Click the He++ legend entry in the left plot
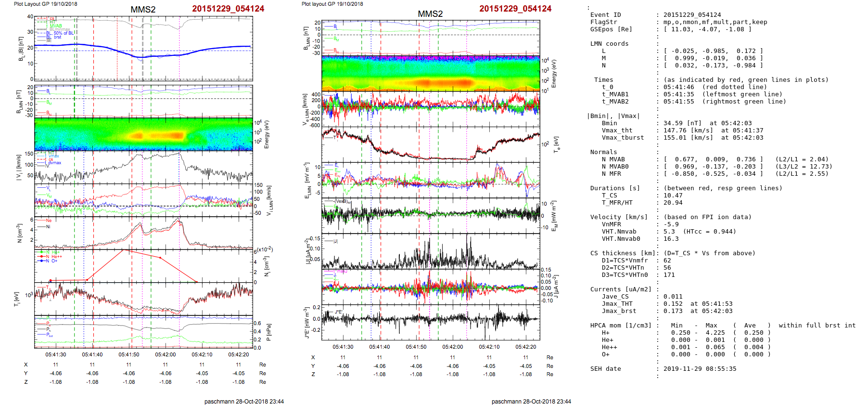This screenshot has height=405, width=868. click(x=50, y=257)
